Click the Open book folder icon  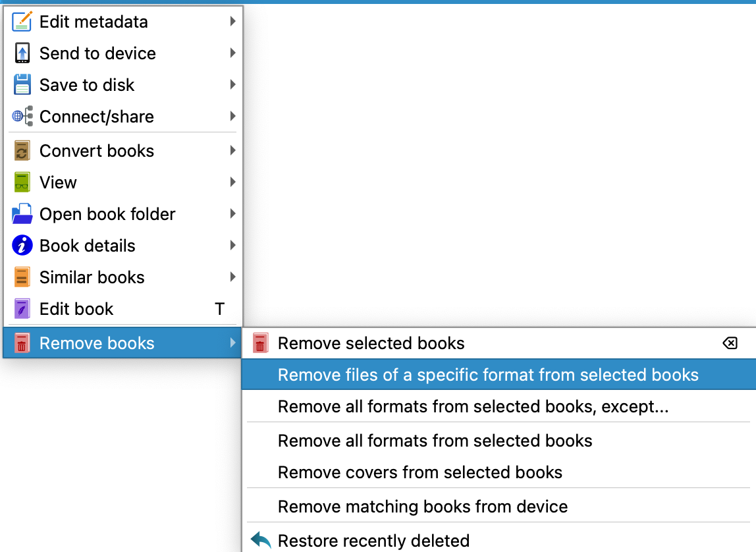21,213
